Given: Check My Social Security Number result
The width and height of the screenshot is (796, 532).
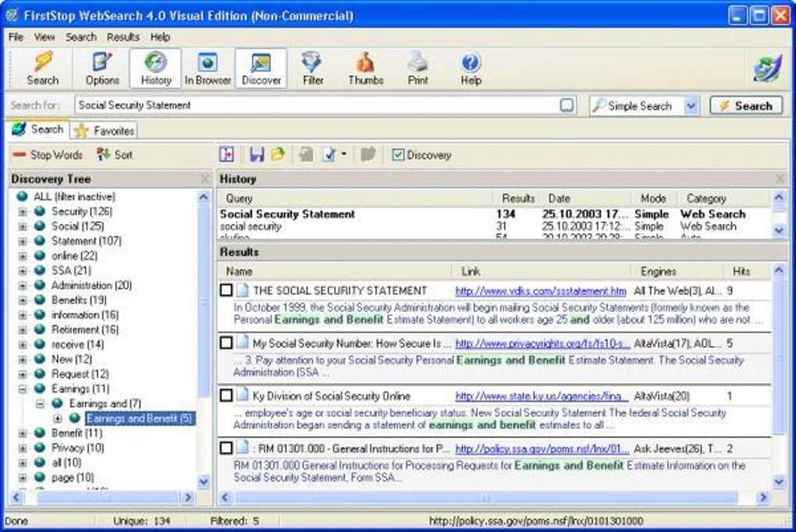Looking at the screenshot, I should click(226, 343).
